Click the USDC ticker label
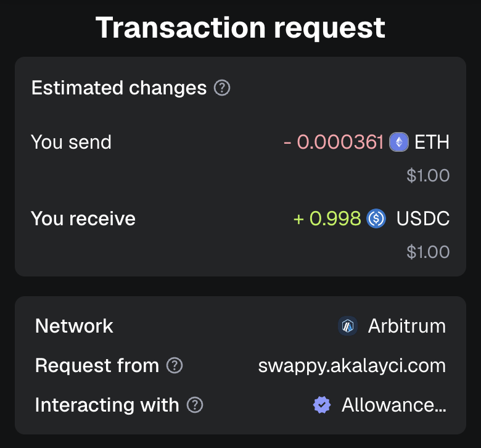 [423, 218]
